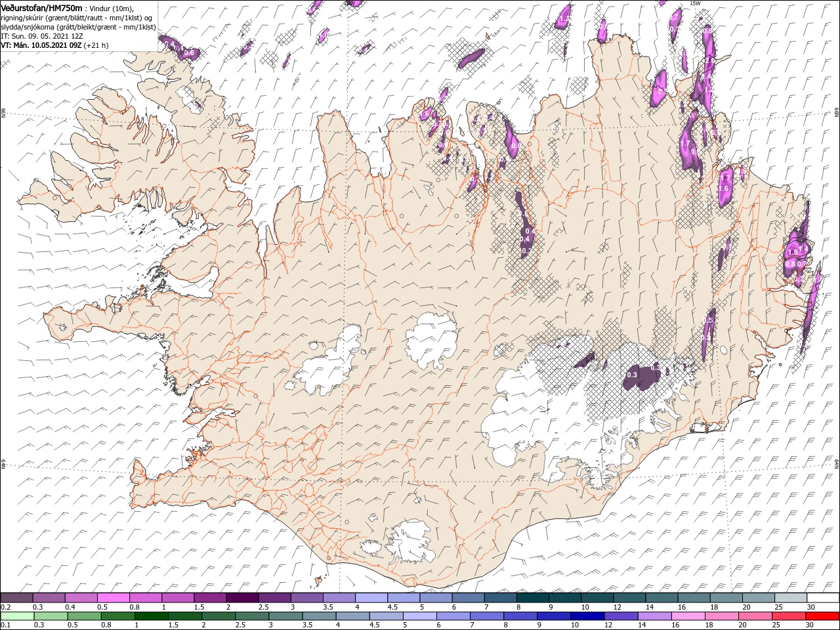Select the pale mint 0.1 rain legend swatch
Viewport: 840px width, 630px height.
[x=17, y=616]
